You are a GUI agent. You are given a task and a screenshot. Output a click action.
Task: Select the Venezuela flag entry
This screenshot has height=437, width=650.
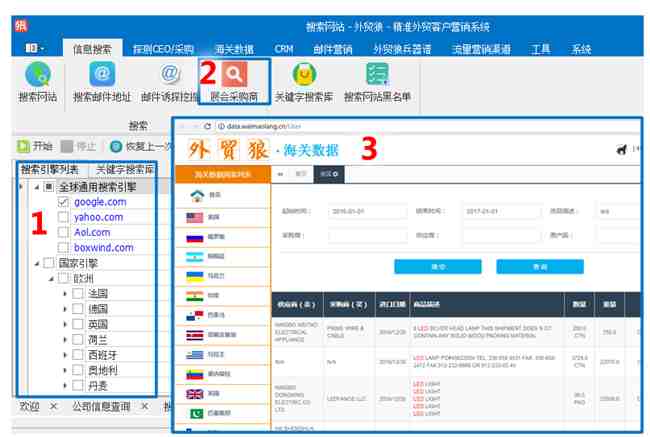223,374
